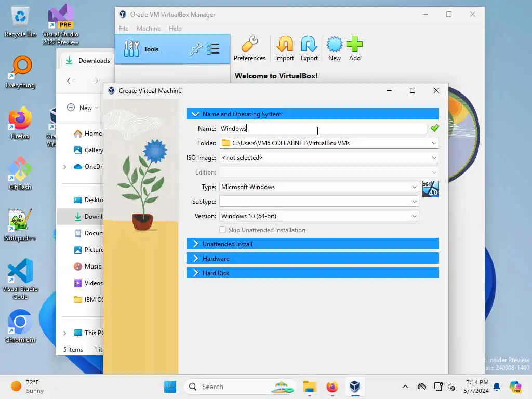
Task: Click the green Add machine icon
Action: point(354,48)
